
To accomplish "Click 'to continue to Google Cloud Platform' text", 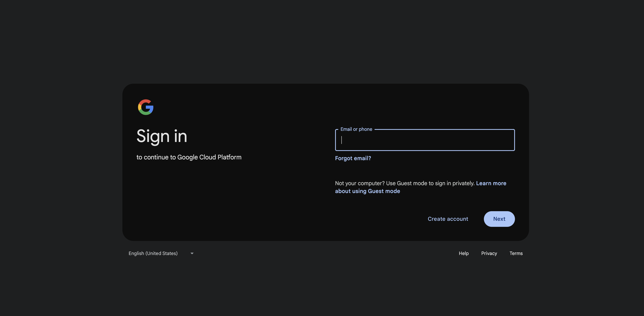I will click(x=189, y=157).
